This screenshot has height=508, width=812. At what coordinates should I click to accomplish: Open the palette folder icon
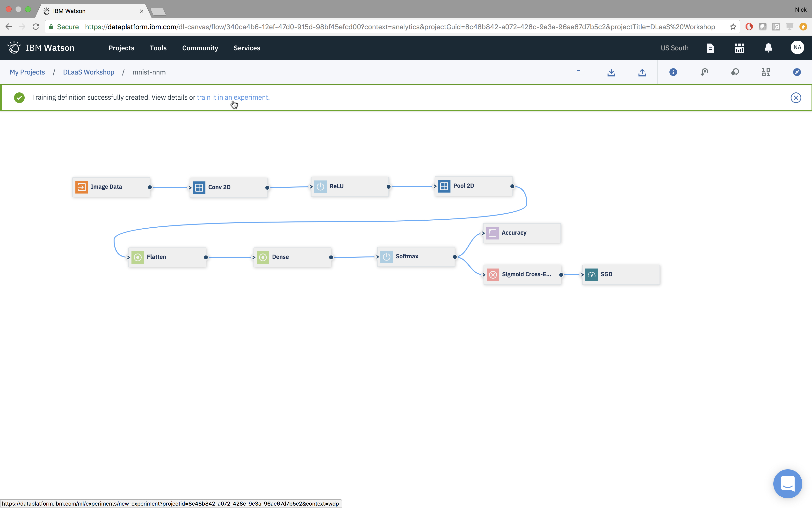(x=580, y=72)
